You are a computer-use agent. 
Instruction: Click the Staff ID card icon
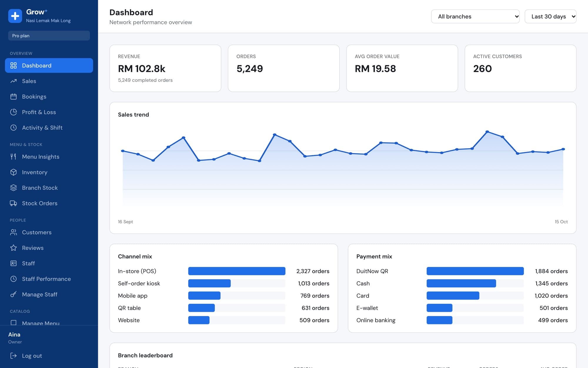pos(14,263)
